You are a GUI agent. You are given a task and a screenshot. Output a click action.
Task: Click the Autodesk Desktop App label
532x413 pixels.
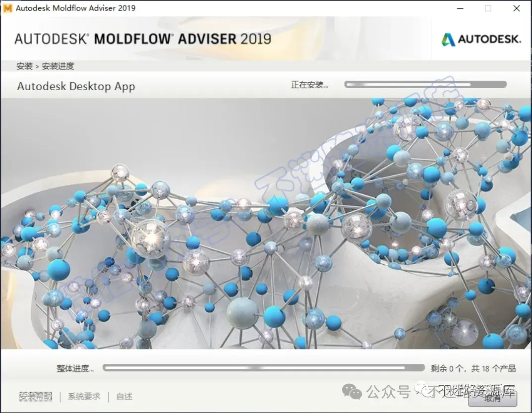tap(76, 87)
